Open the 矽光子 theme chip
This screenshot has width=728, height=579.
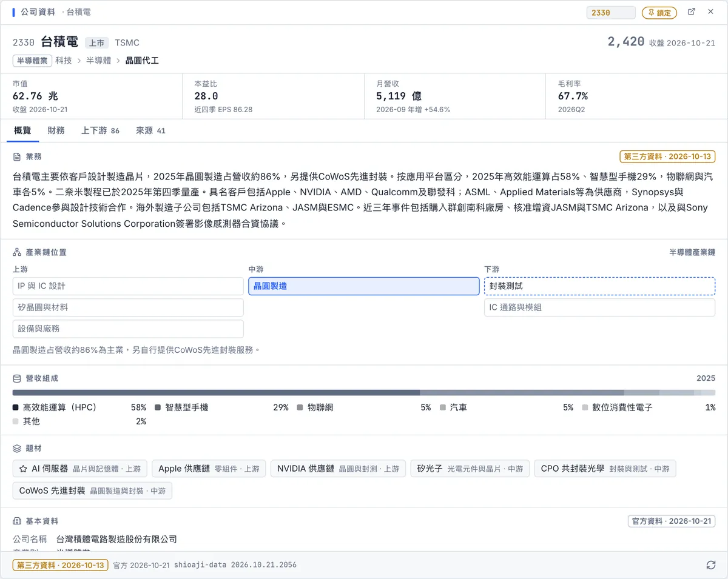[470, 469]
